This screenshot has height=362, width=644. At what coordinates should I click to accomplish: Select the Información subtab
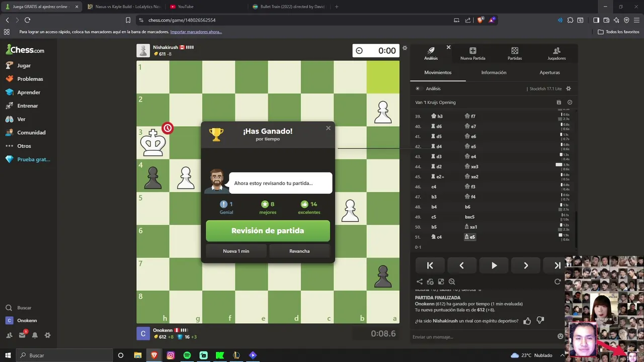point(494,72)
